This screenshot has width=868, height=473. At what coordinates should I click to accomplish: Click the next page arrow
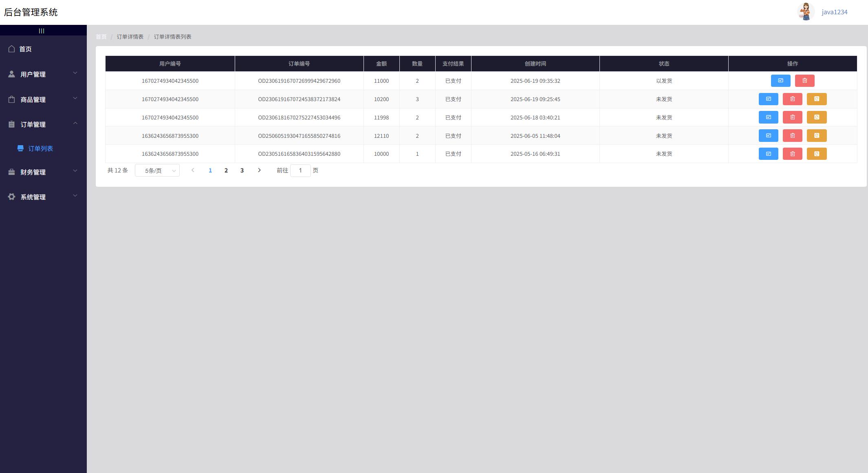pyautogui.click(x=259, y=170)
